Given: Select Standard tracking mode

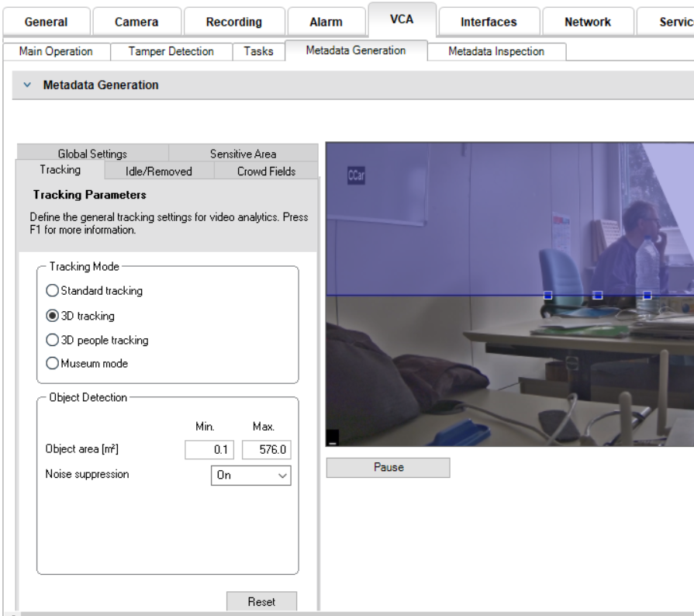Looking at the screenshot, I should click(x=53, y=291).
